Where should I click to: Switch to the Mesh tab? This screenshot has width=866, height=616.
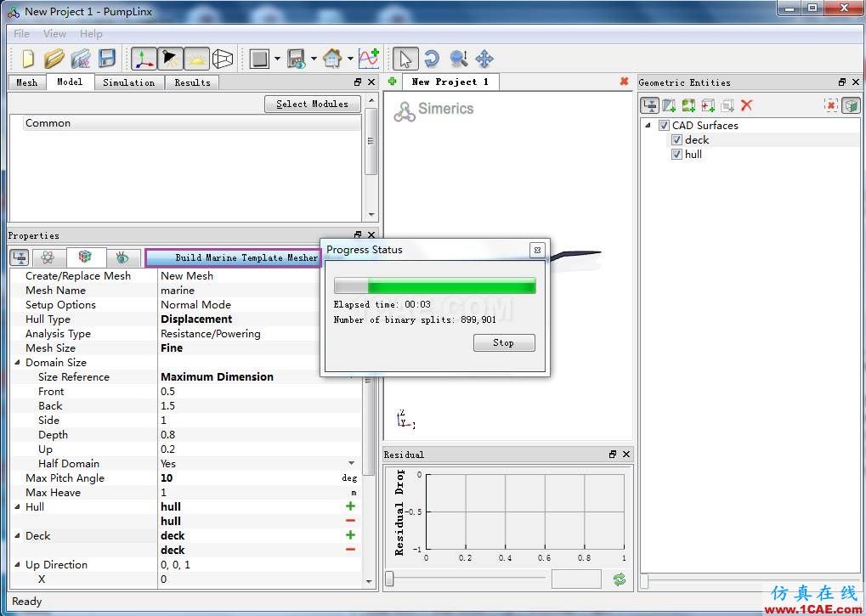pos(26,82)
